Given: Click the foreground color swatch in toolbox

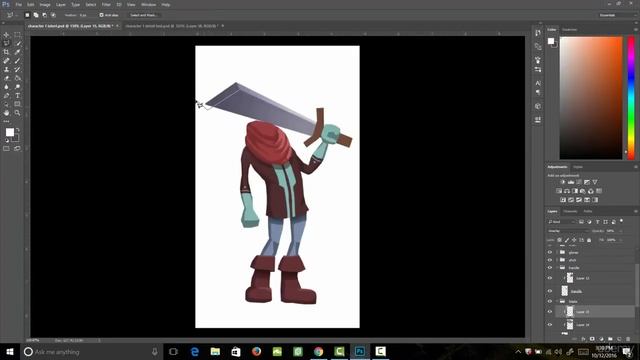Looking at the screenshot, I should point(10,132).
